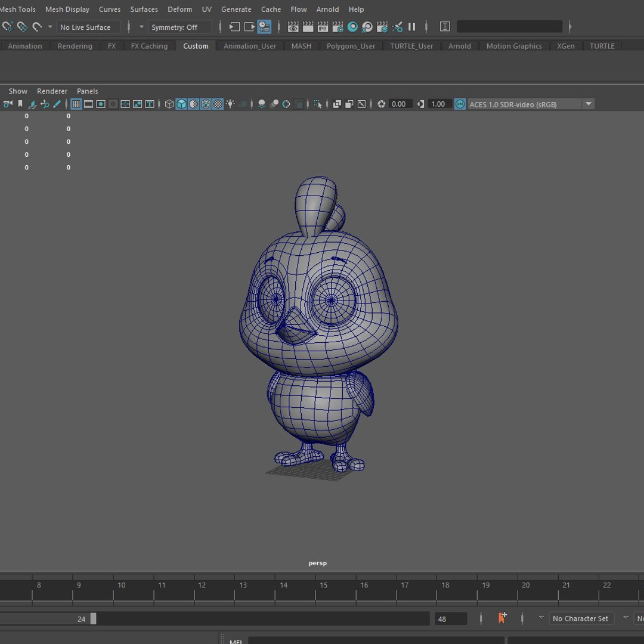Switch to the Polygons_User shelf tab
Viewport: 644px width, 644px height.
click(351, 46)
